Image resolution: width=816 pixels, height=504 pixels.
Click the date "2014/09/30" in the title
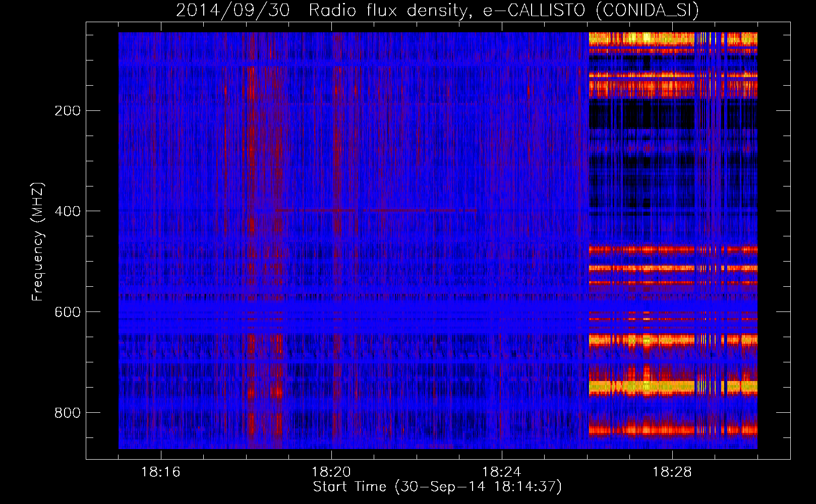point(233,10)
